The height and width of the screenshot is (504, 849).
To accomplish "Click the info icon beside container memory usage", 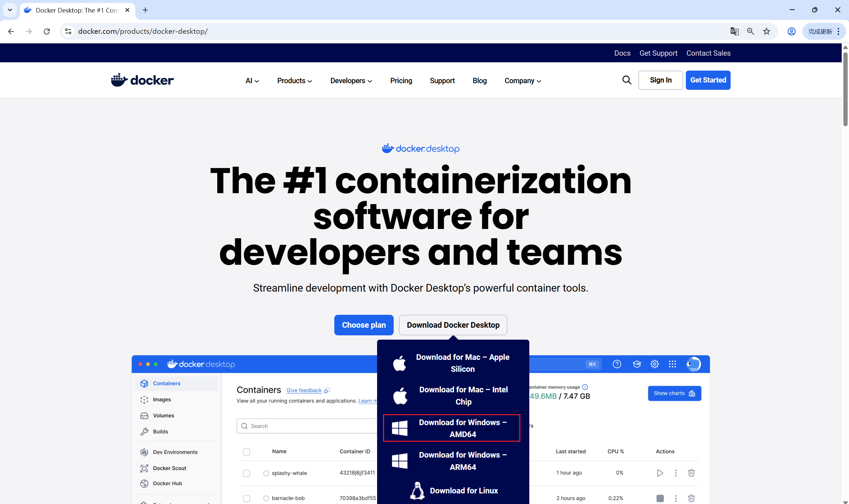I will (x=585, y=387).
